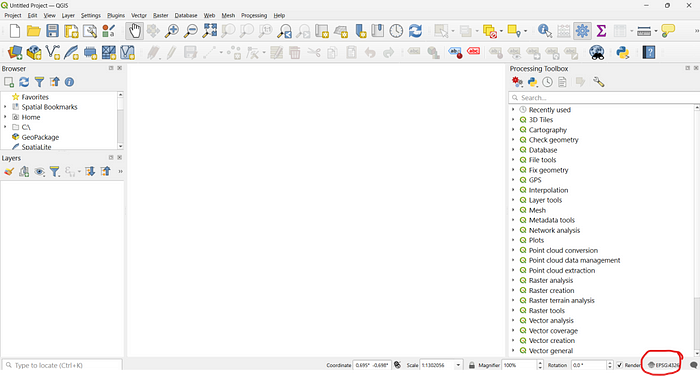The height and width of the screenshot is (376, 700).
Task: Expand the Layers toolbar overflow chevron
Action: click(x=120, y=171)
